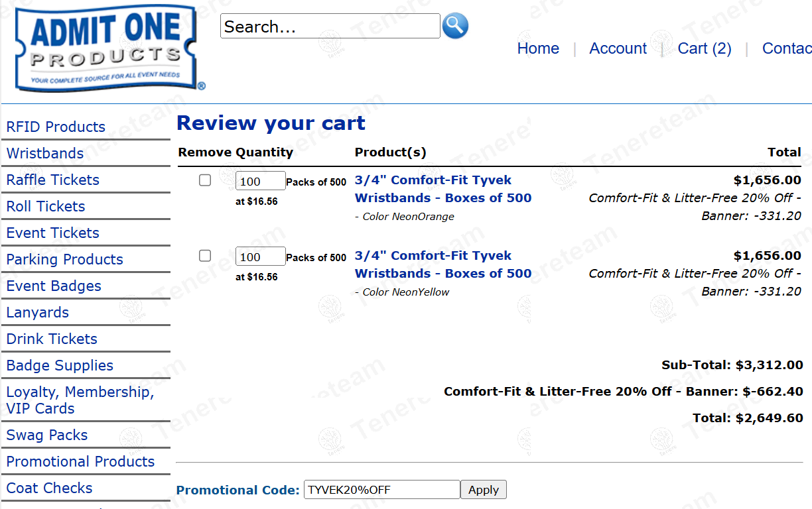Image resolution: width=812 pixels, height=509 pixels.
Task: Open NeonOrange Comfort-Fit Tyvek Wristbands product link
Action: point(443,189)
